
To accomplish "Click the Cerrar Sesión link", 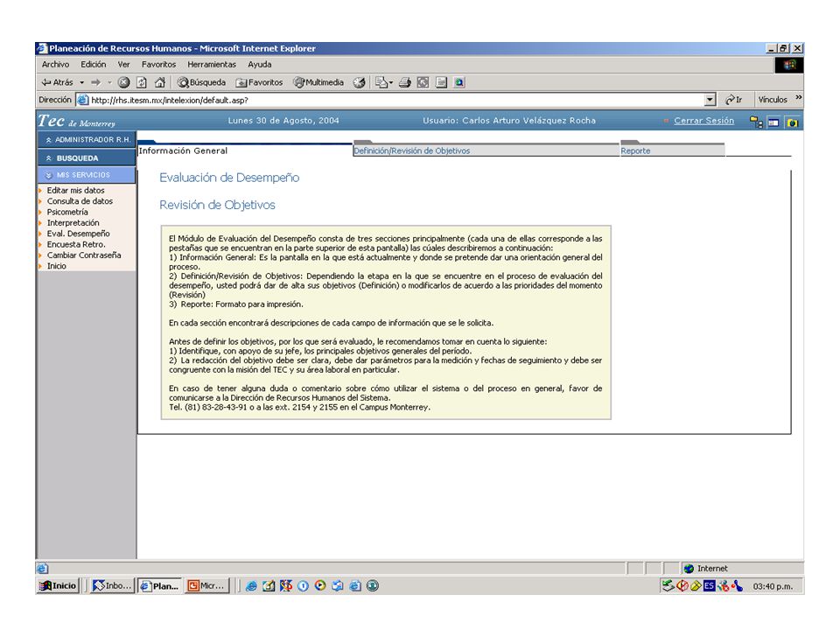I will (703, 121).
